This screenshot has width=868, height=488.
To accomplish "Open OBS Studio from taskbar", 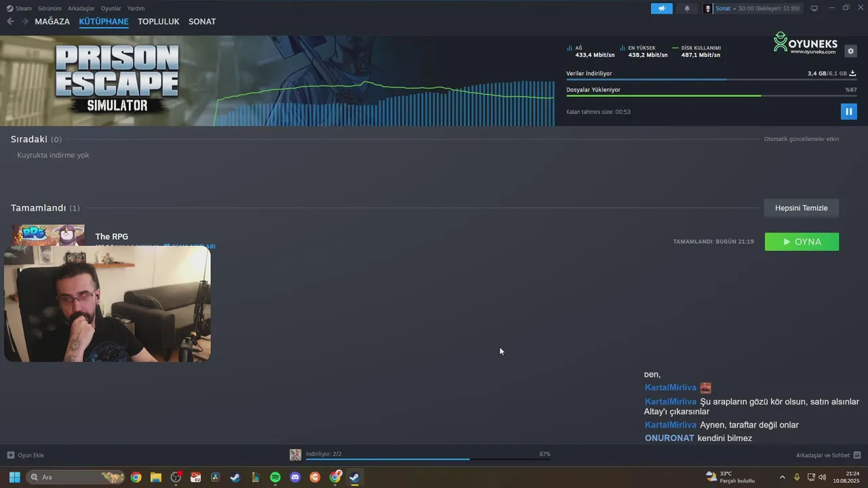I will (x=176, y=477).
